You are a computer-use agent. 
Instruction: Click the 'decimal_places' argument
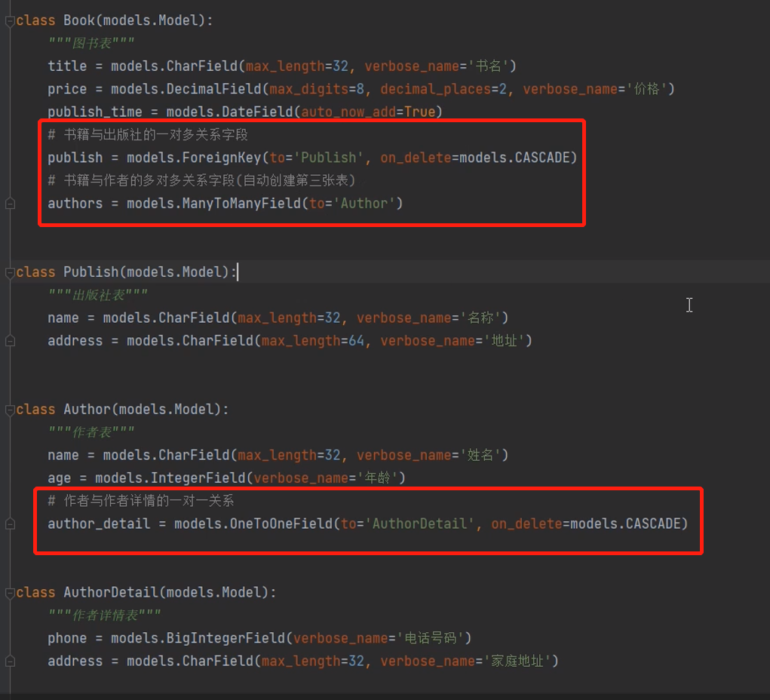(x=436, y=89)
